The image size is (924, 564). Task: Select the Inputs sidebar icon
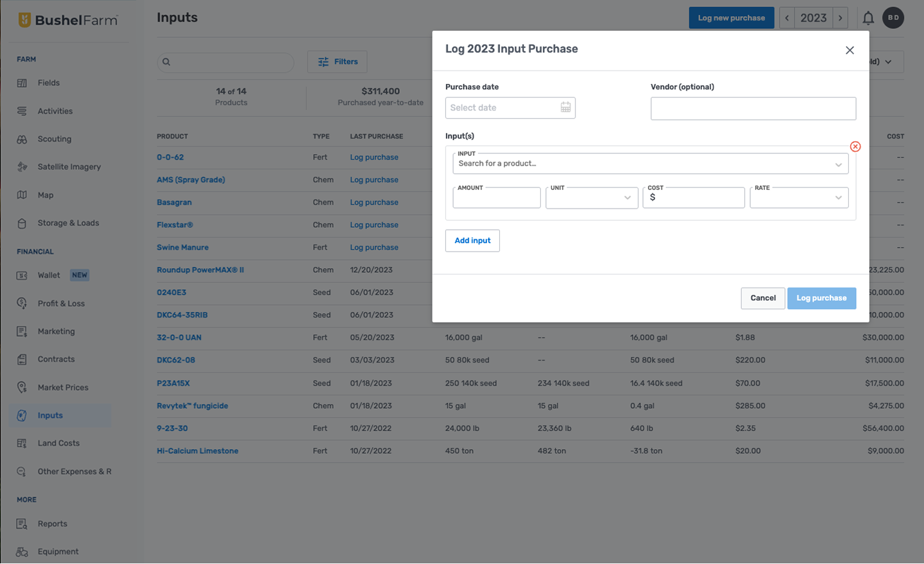point(22,416)
